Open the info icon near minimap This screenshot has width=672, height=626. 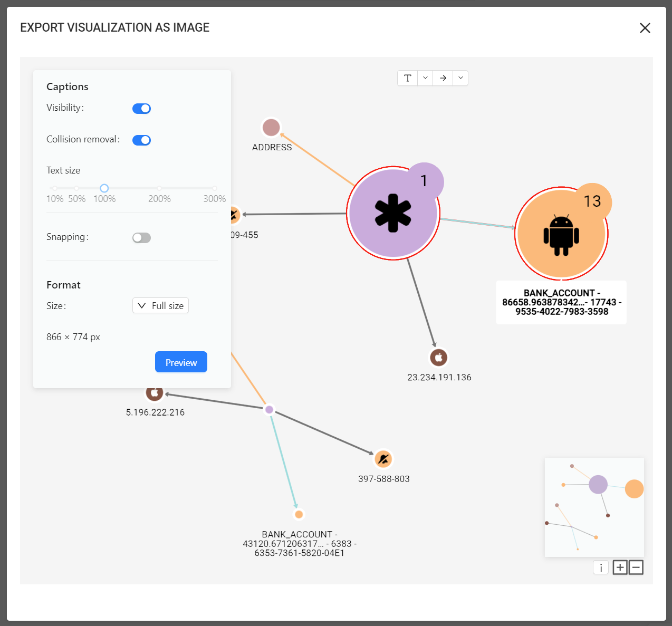click(x=601, y=567)
